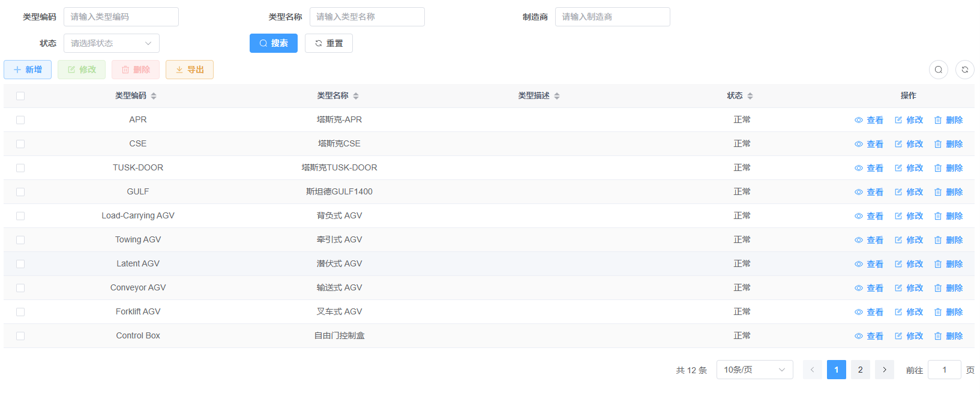Click the round search toggle icon
This screenshot has height=396, width=980.
(938, 70)
